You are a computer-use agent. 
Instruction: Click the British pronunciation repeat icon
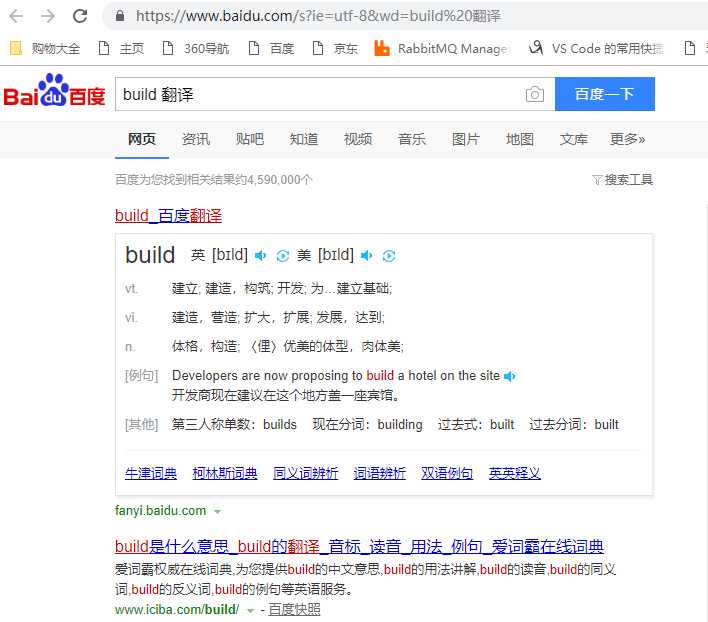(x=283, y=256)
